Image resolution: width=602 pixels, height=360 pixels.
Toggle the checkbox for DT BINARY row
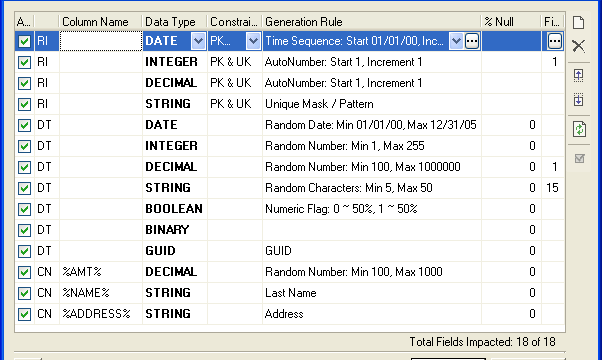point(25,230)
